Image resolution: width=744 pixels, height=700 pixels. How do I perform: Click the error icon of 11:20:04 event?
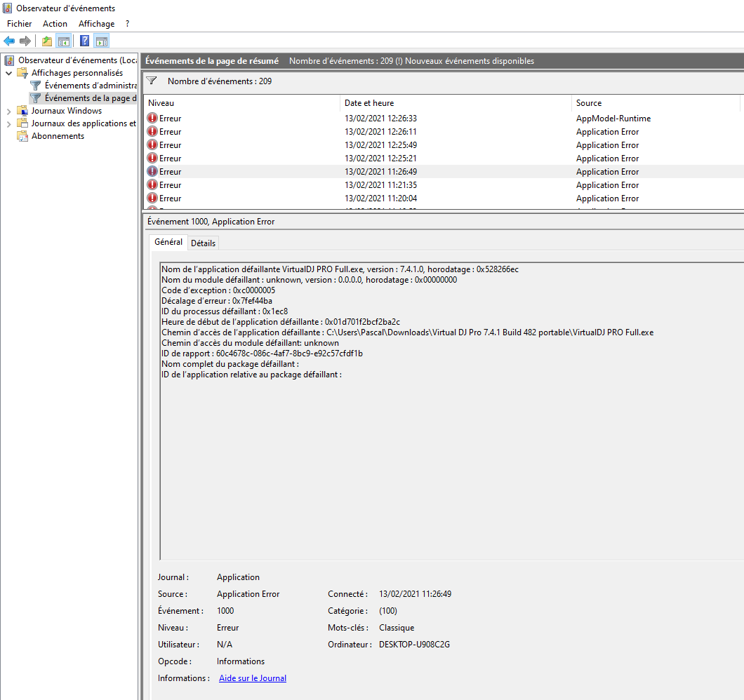click(152, 198)
